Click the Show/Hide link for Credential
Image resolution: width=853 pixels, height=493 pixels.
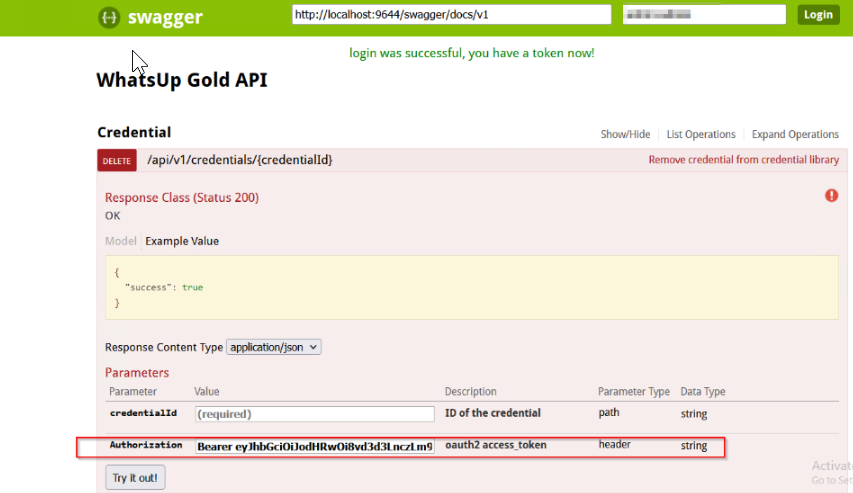tap(625, 134)
